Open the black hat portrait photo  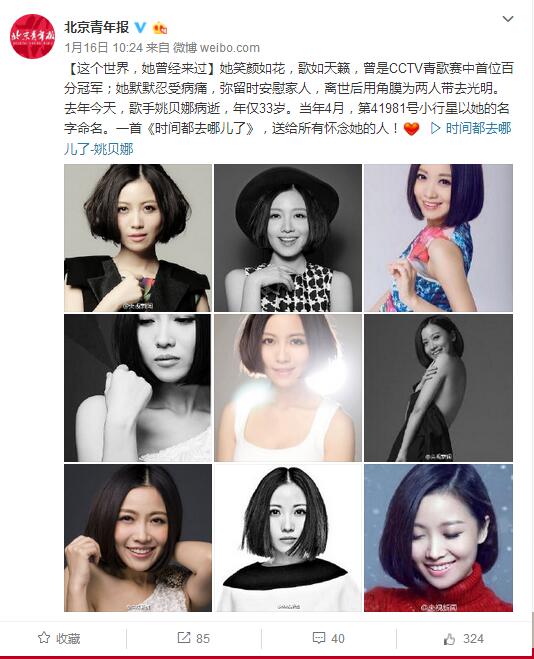coord(288,238)
